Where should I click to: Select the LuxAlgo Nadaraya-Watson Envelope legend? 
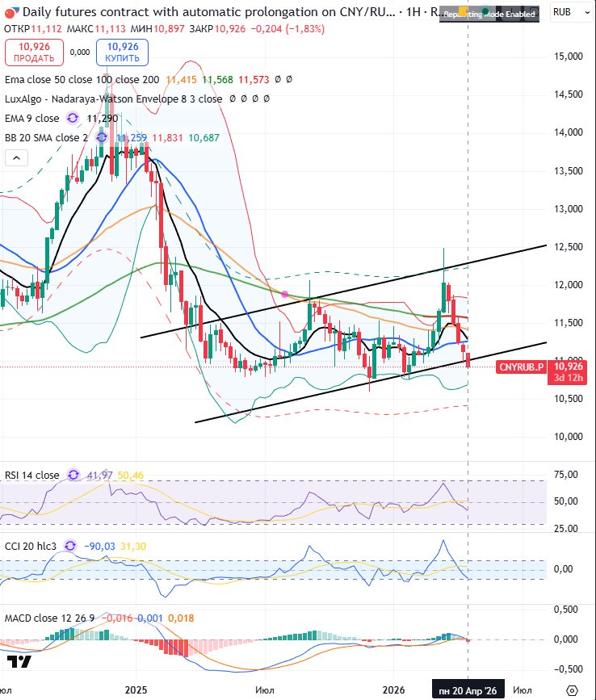tap(113, 99)
